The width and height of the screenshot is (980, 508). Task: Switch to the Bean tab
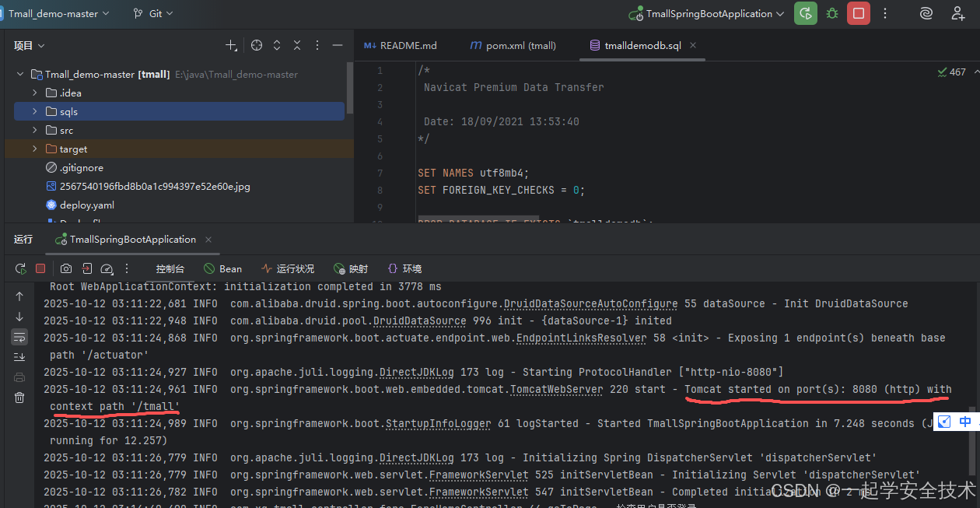(222, 269)
